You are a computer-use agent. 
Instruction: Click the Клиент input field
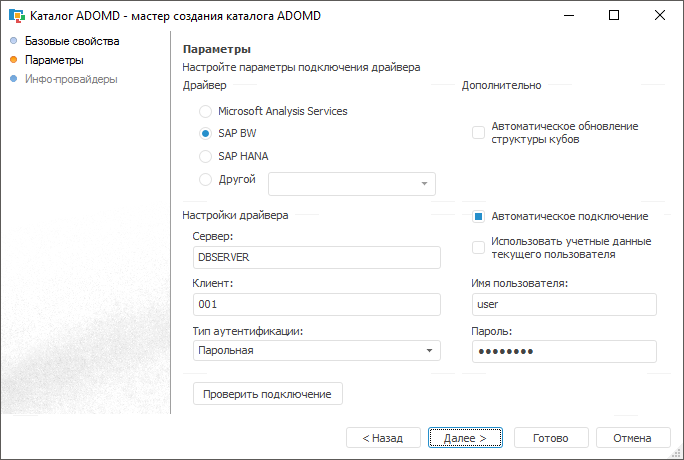pos(316,304)
